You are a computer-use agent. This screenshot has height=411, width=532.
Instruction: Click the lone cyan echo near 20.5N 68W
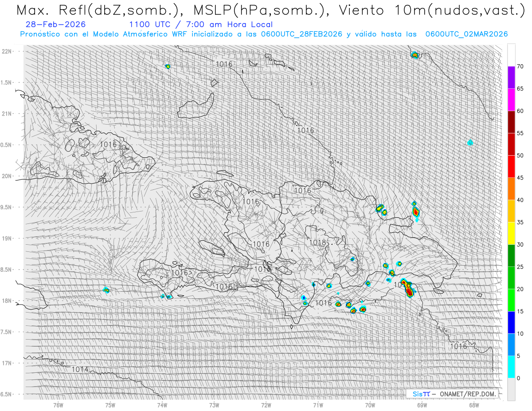(470, 142)
